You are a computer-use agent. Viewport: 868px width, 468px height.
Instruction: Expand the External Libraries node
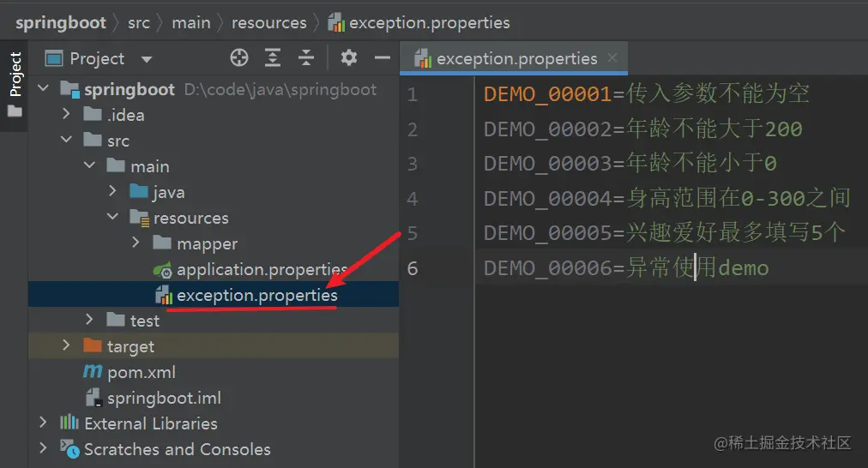point(43,423)
